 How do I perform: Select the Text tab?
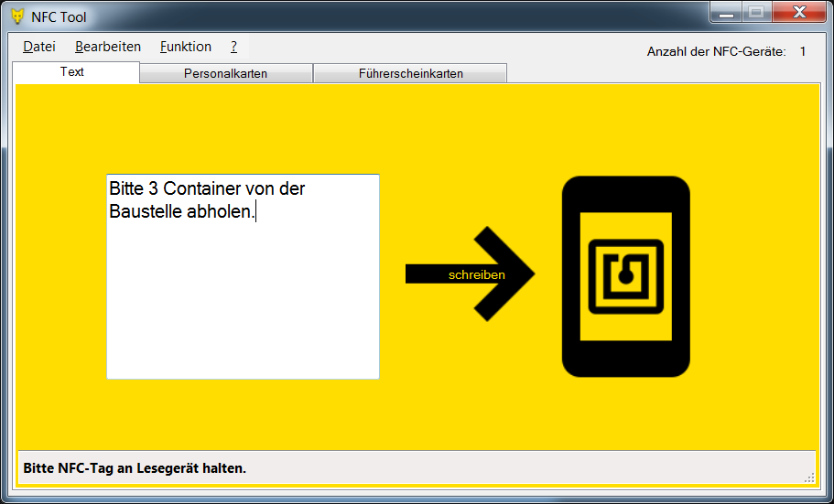coord(72,72)
